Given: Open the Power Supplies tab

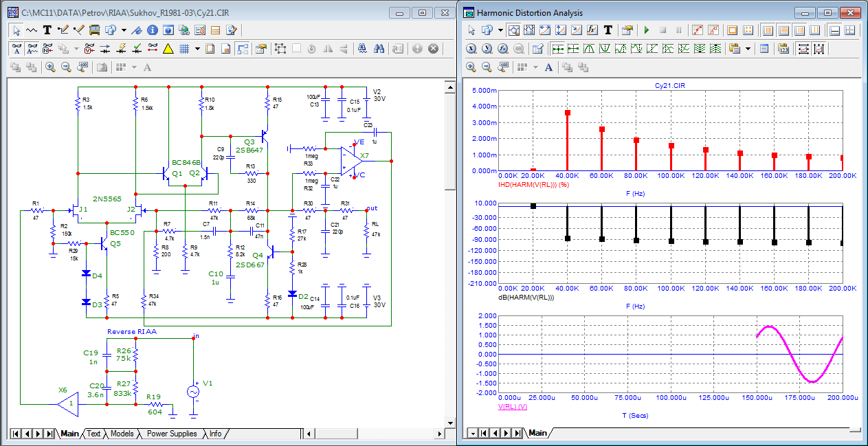Looking at the screenshot, I should [172, 434].
